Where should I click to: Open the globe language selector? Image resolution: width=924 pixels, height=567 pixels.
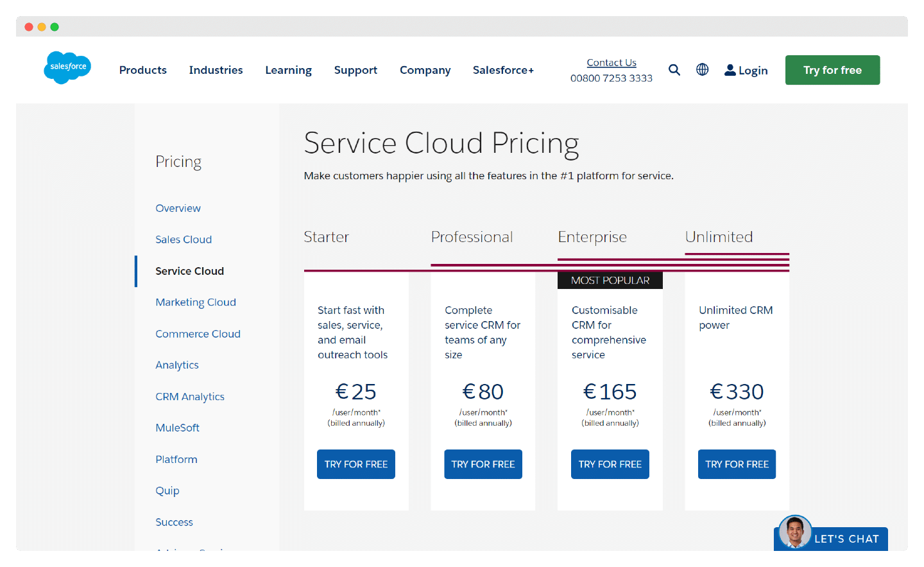[703, 69]
